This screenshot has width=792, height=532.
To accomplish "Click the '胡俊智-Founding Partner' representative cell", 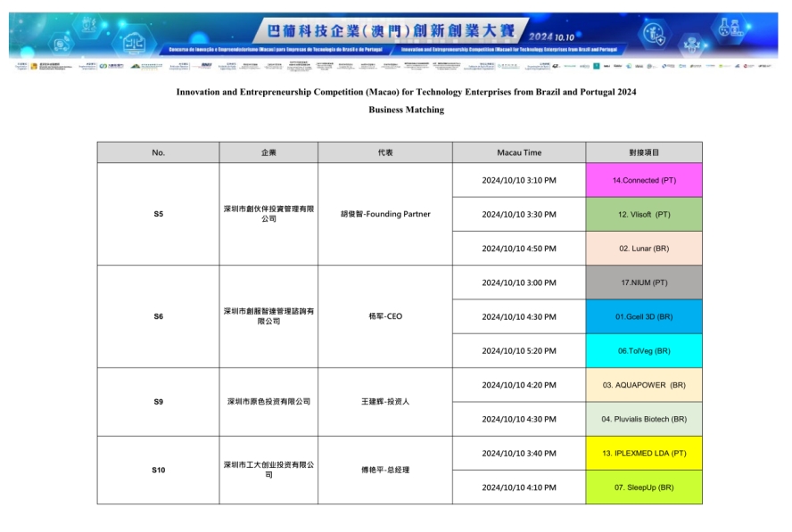I will [385, 214].
